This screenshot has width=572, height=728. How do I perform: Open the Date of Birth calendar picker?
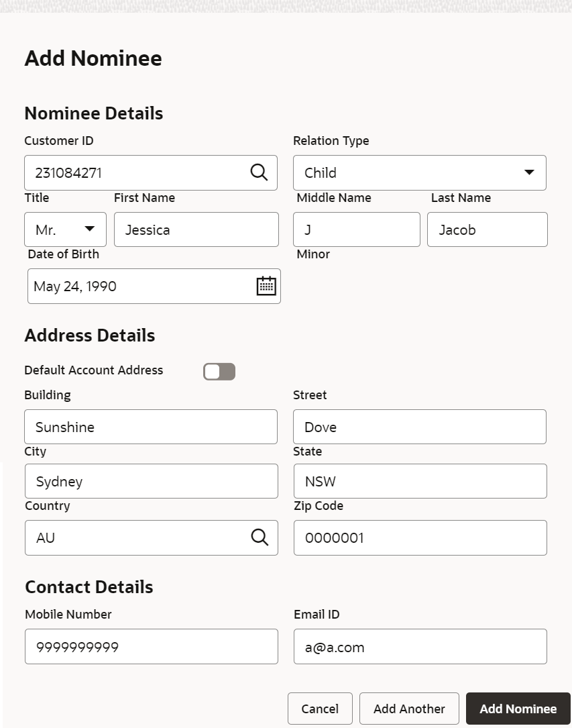coord(266,286)
